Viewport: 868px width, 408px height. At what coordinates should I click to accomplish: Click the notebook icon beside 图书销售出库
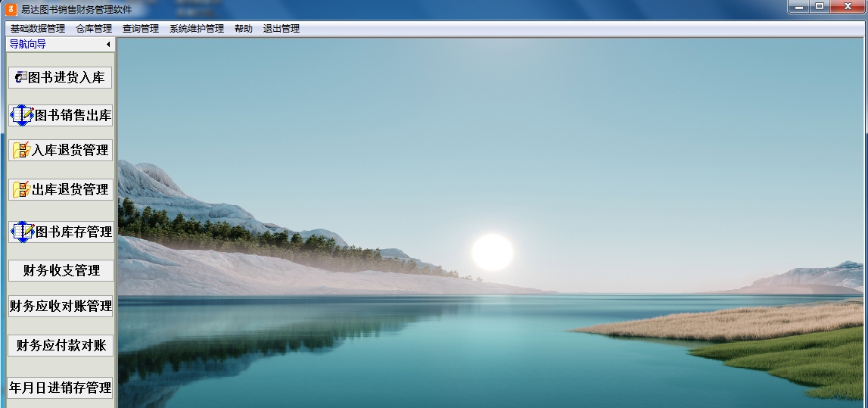22,115
